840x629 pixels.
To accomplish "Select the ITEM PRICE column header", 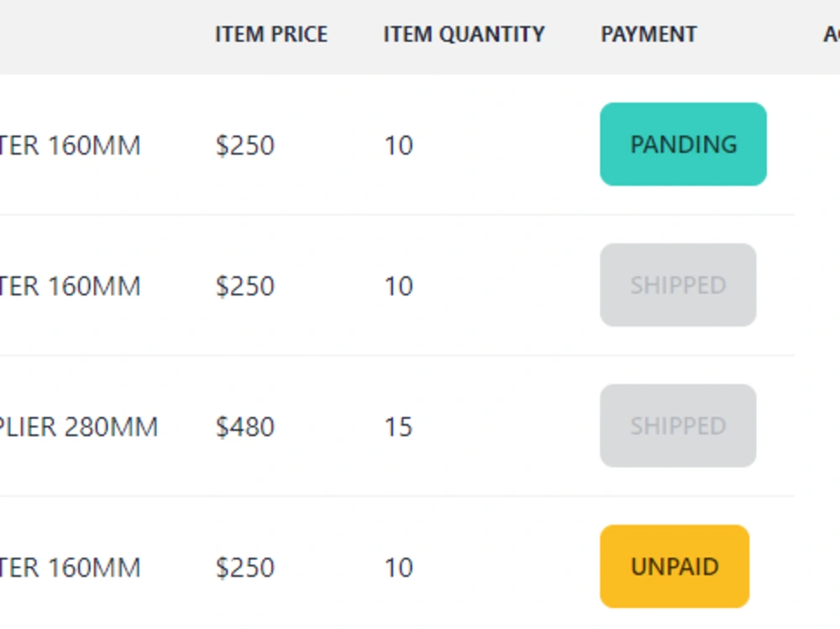I will 271,34.
